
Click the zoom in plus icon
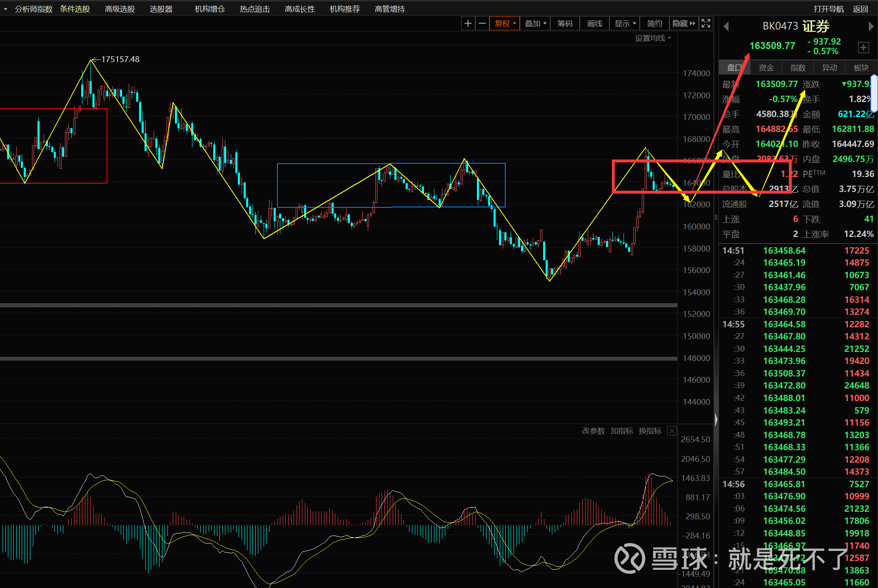(x=468, y=24)
